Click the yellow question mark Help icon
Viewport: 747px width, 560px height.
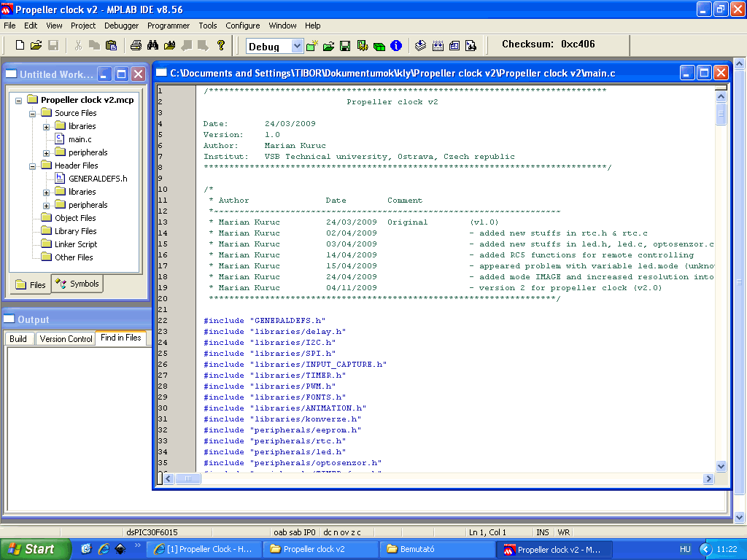click(x=220, y=45)
